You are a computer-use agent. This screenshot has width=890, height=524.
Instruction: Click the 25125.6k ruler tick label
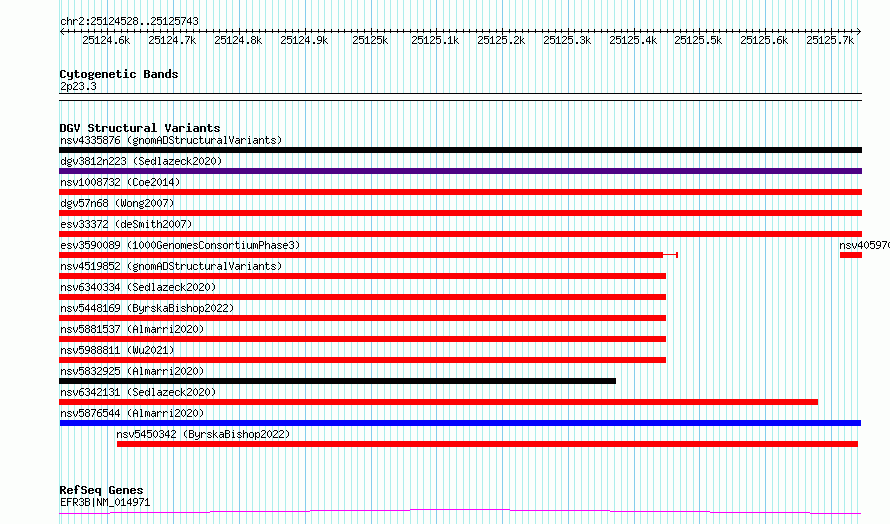point(764,40)
